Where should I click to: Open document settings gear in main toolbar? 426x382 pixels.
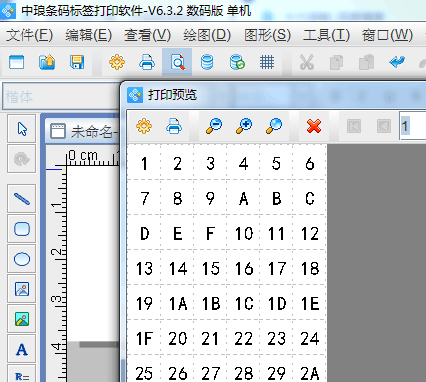117,62
